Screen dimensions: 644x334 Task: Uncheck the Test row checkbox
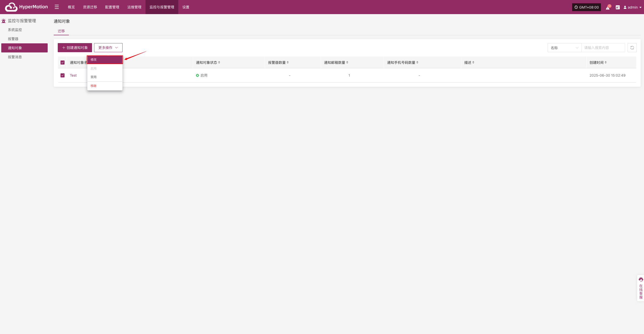pos(63,75)
